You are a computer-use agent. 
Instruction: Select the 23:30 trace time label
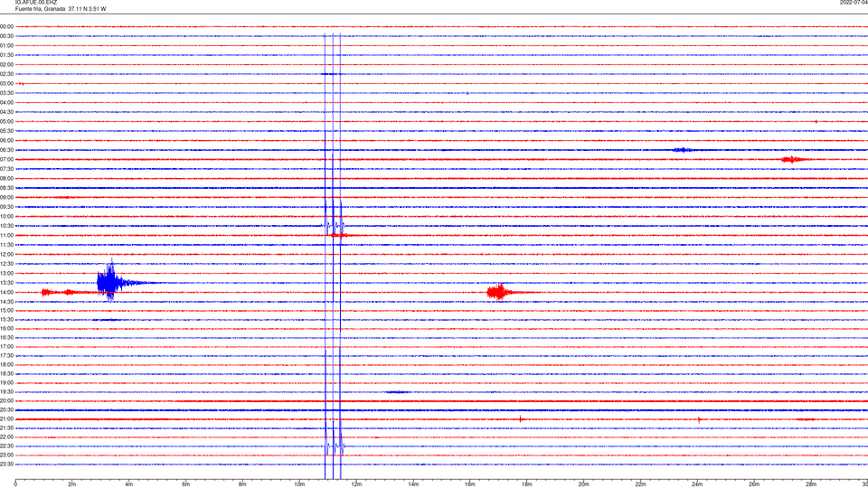tap(6, 465)
